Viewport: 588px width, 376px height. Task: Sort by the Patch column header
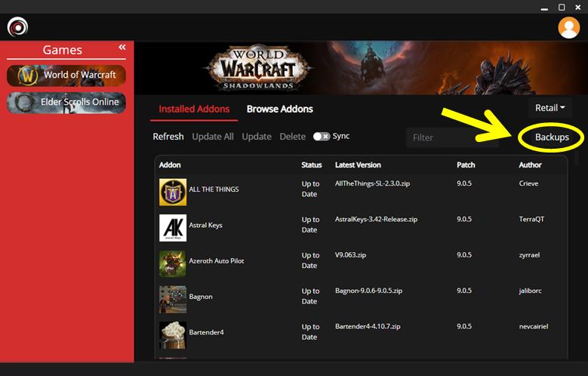point(466,165)
